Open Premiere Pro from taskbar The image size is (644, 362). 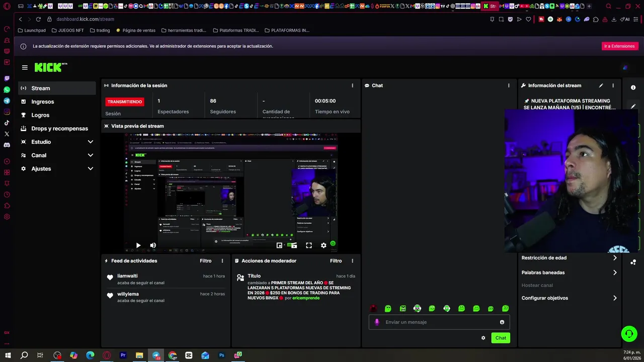[123, 355]
